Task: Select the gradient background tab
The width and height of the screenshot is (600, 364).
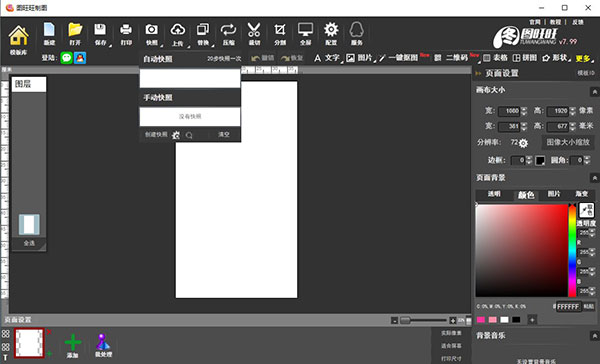Action: 582,194
